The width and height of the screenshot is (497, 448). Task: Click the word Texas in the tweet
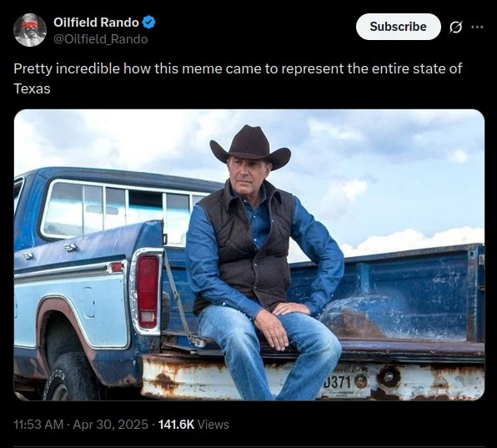click(32, 88)
